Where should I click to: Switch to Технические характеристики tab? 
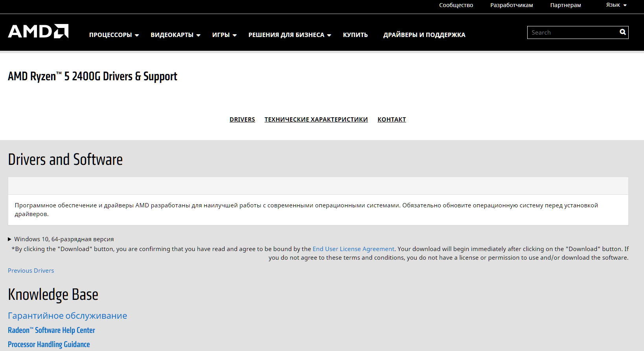click(316, 120)
